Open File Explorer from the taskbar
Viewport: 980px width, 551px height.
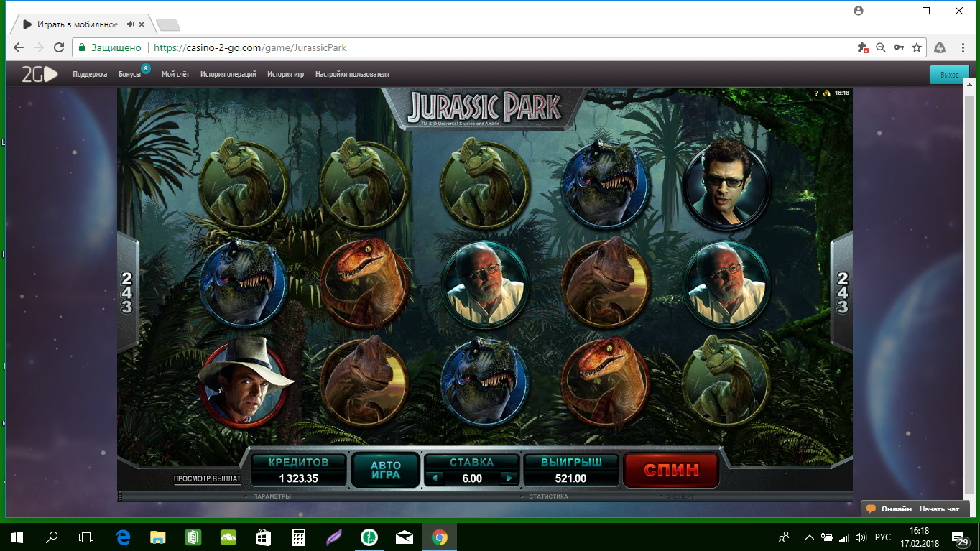158,537
